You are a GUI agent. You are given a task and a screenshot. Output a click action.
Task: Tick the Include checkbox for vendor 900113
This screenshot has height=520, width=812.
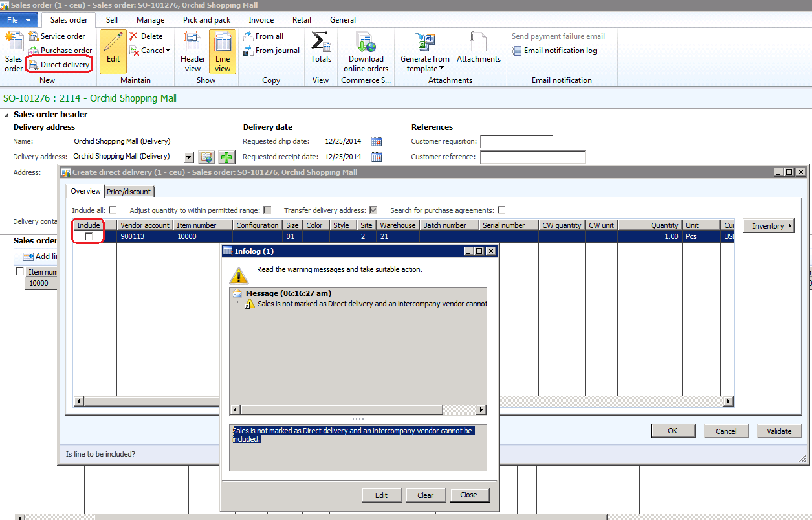pyautogui.click(x=89, y=237)
